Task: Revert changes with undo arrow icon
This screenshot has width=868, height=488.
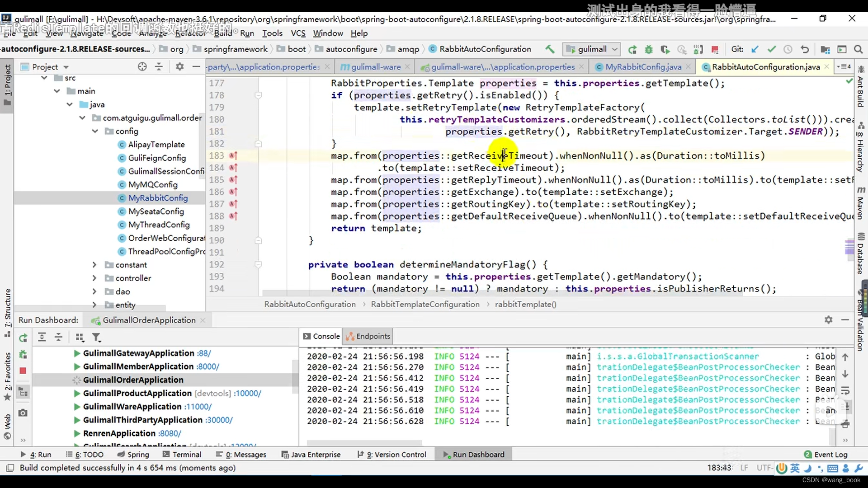Action: click(805, 49)
